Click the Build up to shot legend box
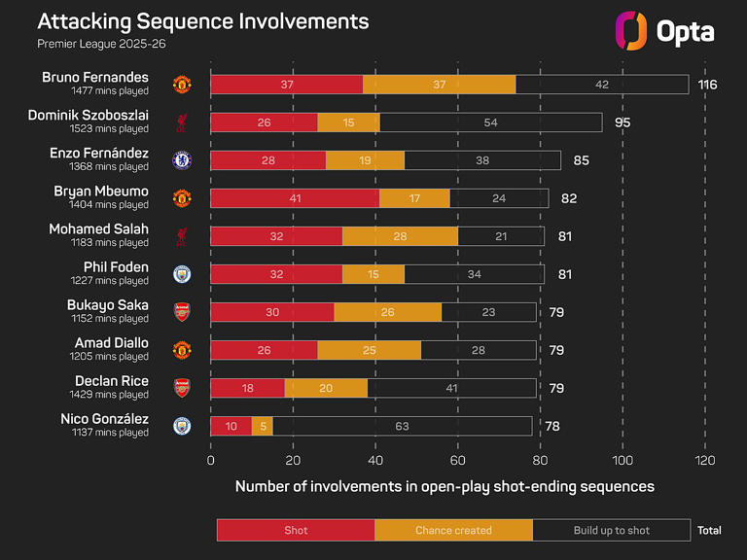 pyautogui.click(x=611, y=530)
